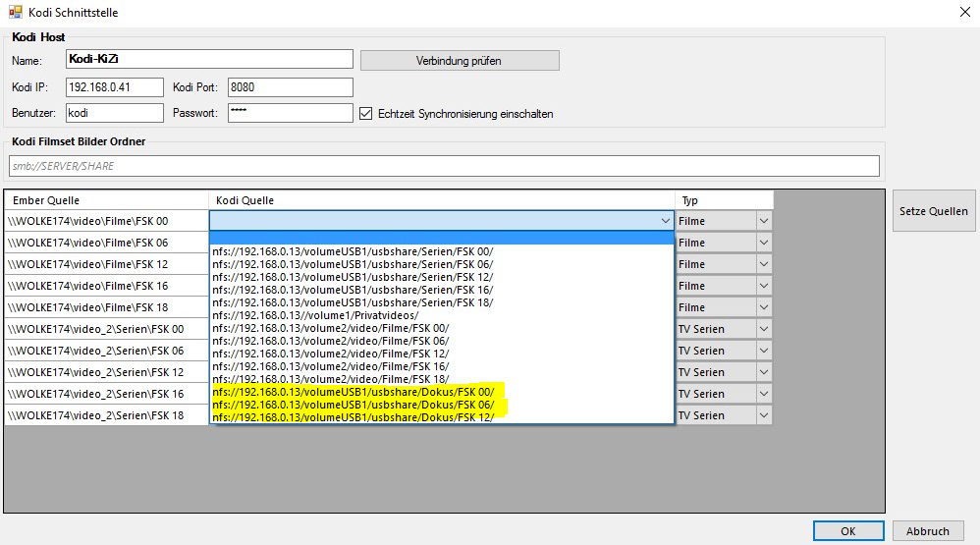Screen dimensions: 980x545
Task: Select nfs usbshare/Serien/FSK 06/ list entry
Action: [442, 264]
